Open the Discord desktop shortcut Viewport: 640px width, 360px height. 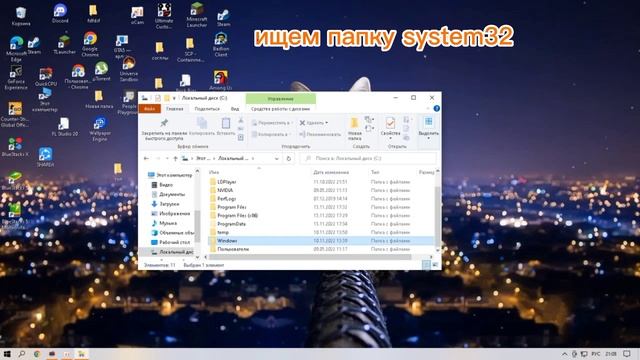60,13
